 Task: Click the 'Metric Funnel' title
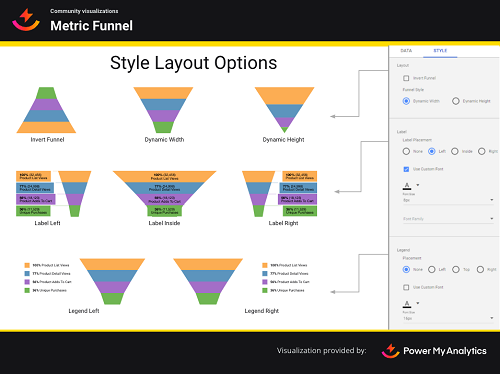click(91, 26)
